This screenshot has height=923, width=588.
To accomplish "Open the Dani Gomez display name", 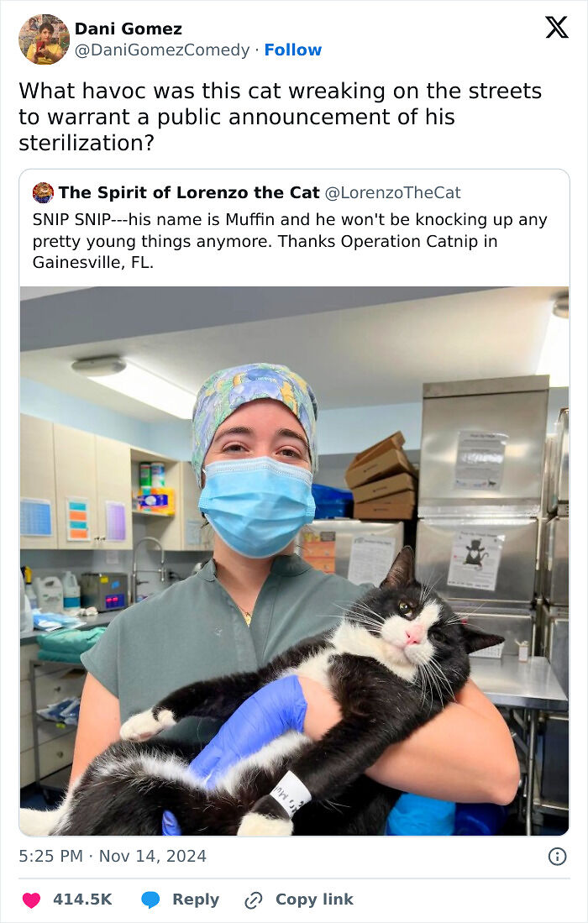I will click(129, 29).
